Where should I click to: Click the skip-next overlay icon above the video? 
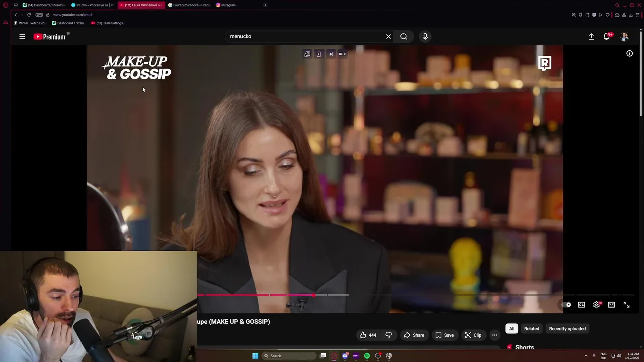click(x=331, y=54)
